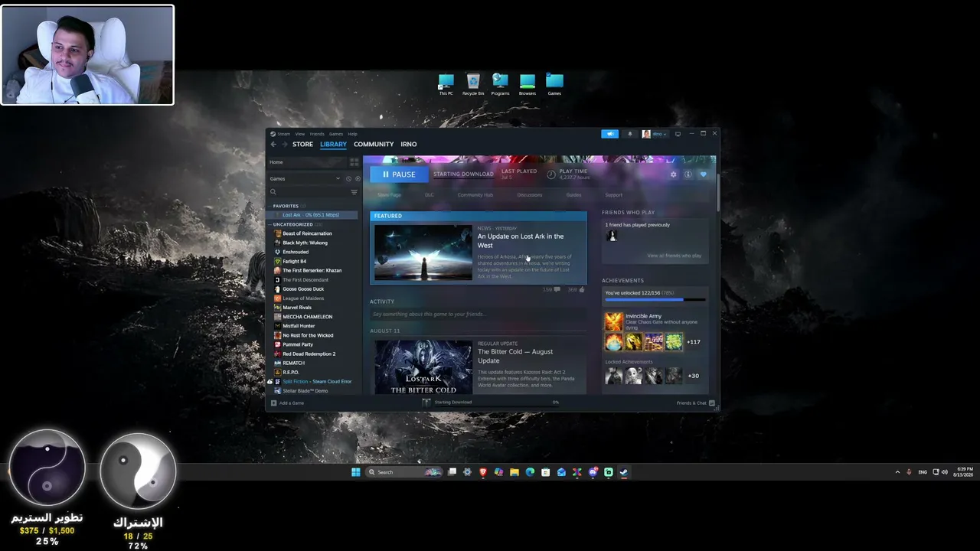Screen dimensions: 980x551
Task: Go to the STORE tab
Action: pyautogui.click(x=302, y=144)
